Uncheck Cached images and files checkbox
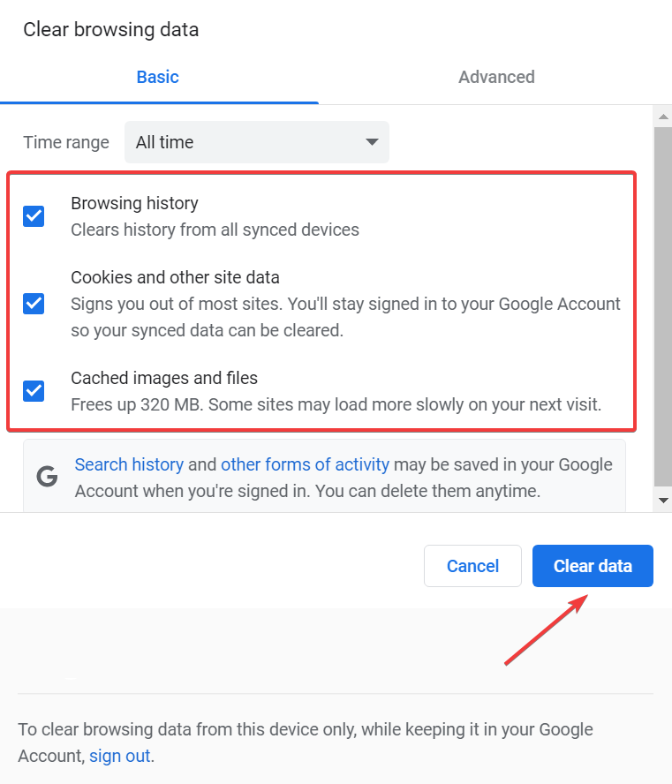 point(34,391)
